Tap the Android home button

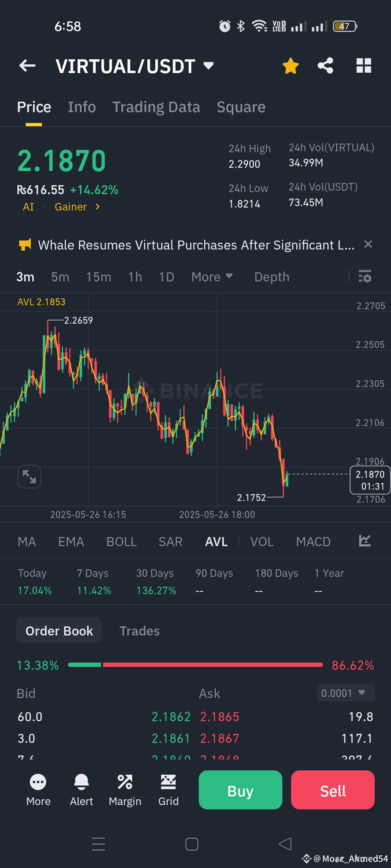pos(192,844)
